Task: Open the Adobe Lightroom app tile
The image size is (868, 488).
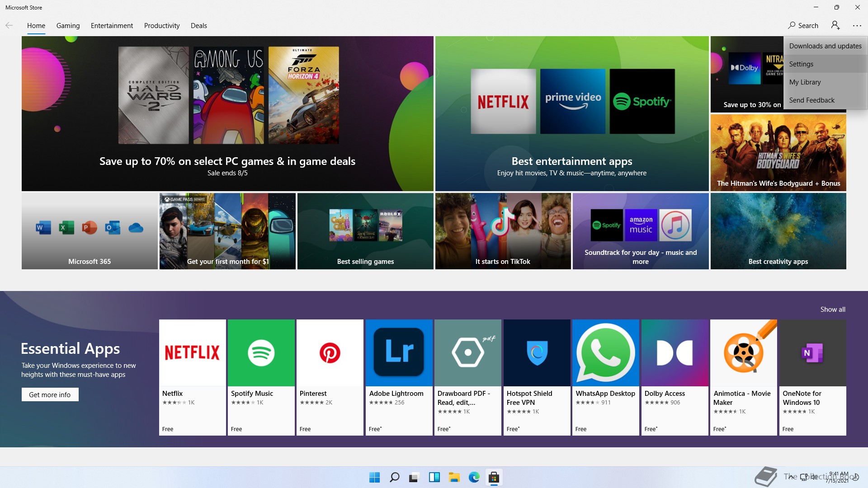Action: coord(399,377)
